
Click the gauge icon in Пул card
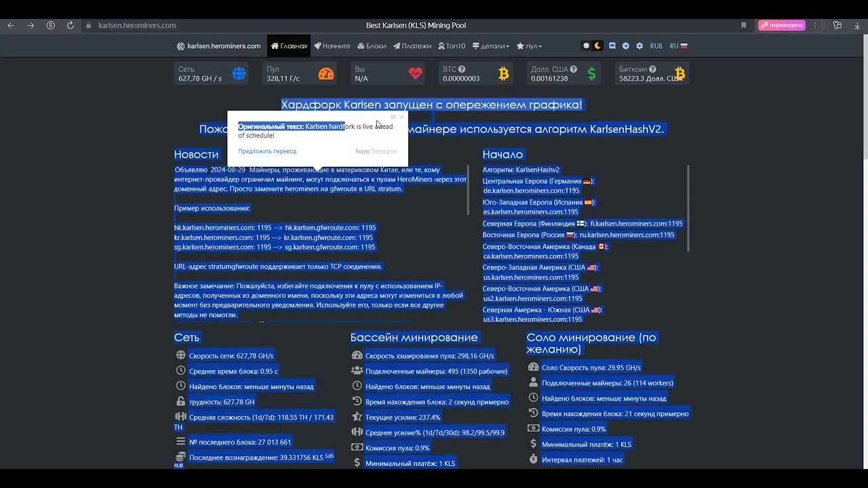coord(326,74)
